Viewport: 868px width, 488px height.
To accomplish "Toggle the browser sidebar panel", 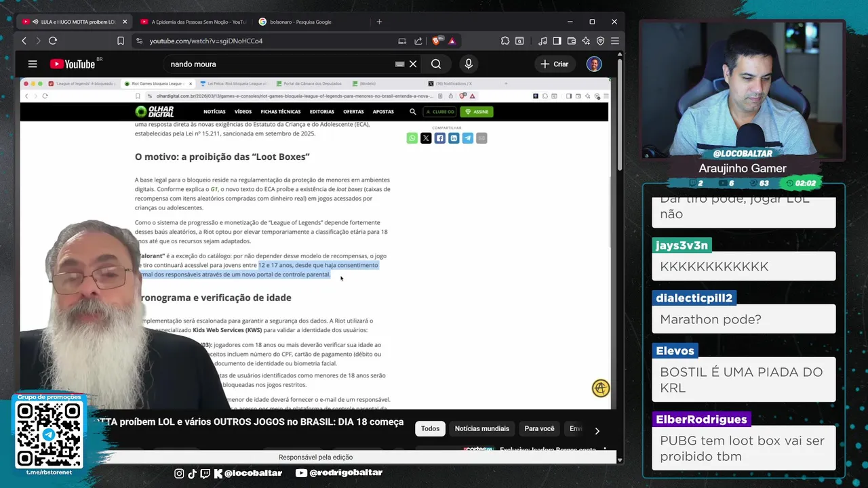I will tap(557, 41).
